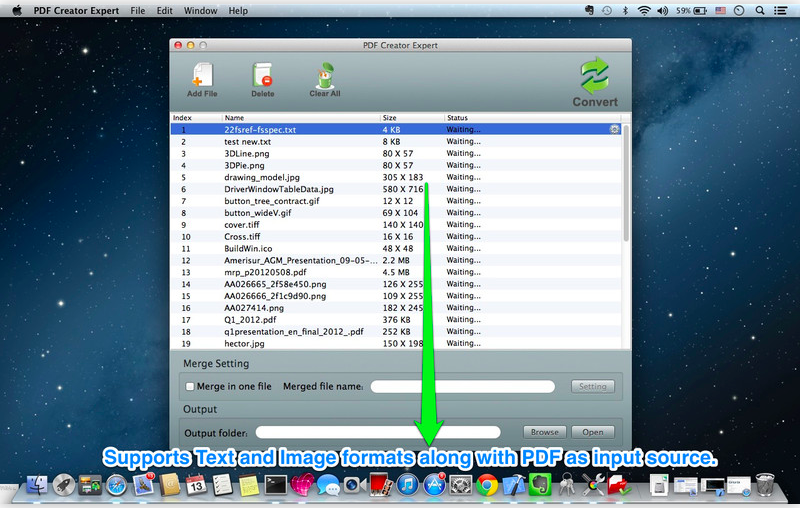Open Terminal icon in the dock
800x508 pixels.
point(276,485)
